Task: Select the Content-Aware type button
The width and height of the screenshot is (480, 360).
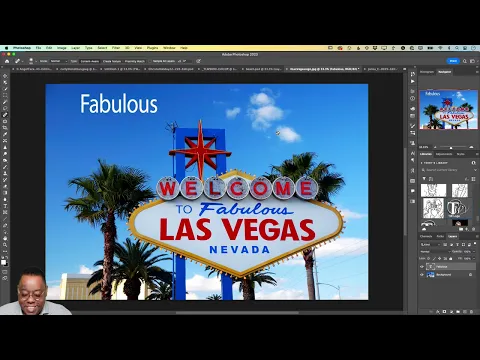Action: click(x=90, y=61)
